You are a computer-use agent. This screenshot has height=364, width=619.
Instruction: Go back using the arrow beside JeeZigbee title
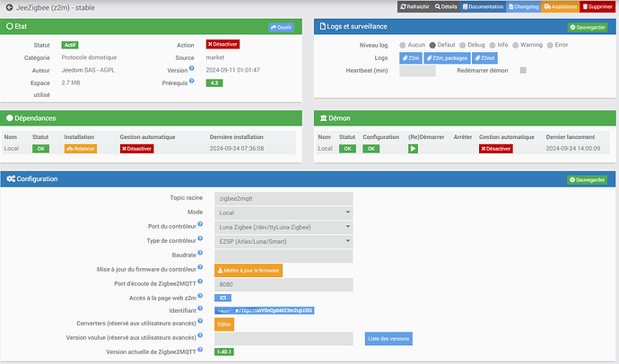[9, 7]
